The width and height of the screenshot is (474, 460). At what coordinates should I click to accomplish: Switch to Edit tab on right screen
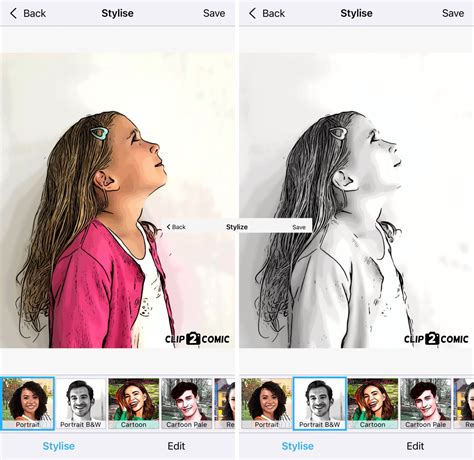coord(415,446)
